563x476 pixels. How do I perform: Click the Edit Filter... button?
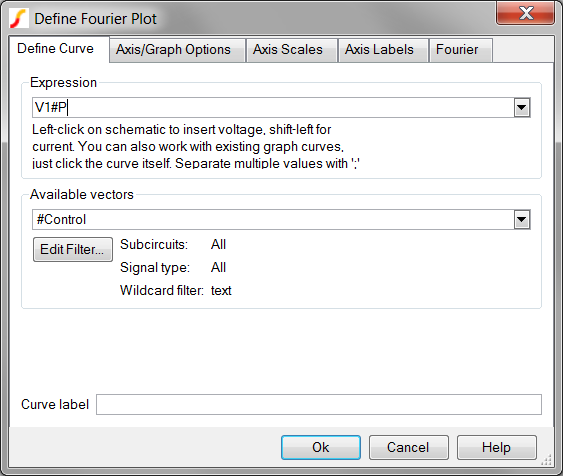pos(73,249)
